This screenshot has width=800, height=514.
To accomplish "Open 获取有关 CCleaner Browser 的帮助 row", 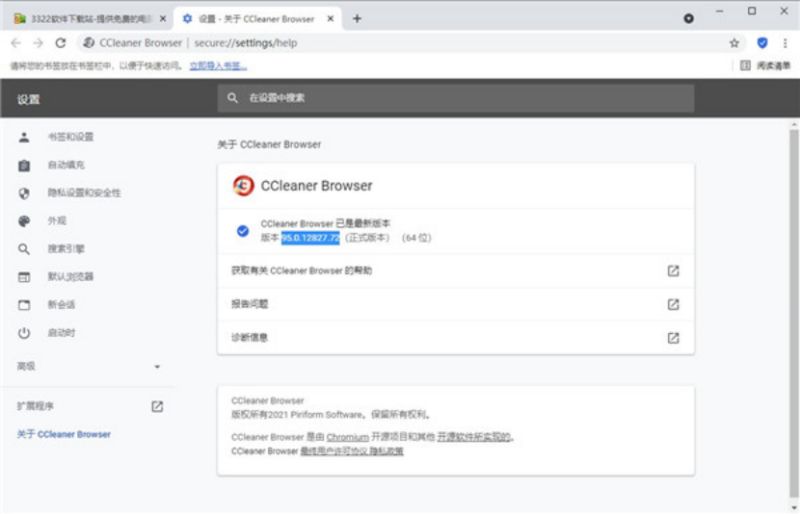I will click(x=456, y=271).
